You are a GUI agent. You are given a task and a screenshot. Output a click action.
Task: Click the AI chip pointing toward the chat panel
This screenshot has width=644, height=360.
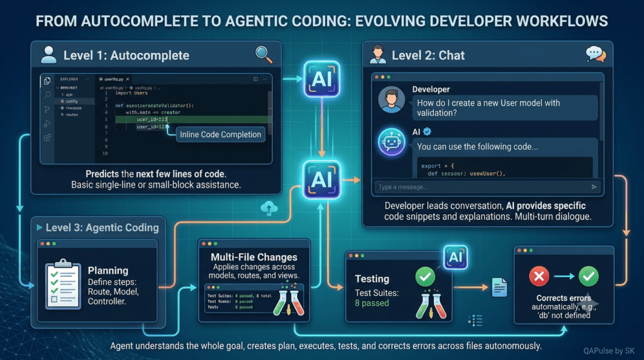pyautogui.click(x=322, y=180)
